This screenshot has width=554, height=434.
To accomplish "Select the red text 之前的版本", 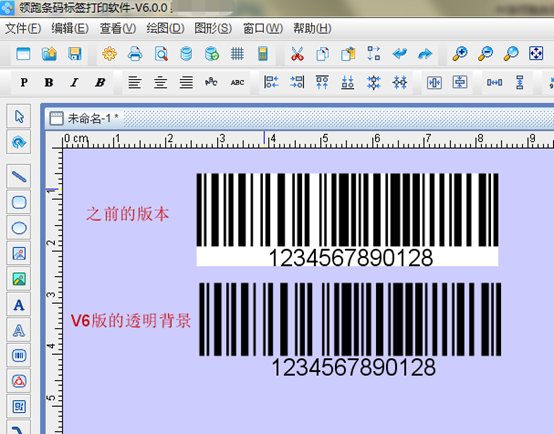I will pos(128,214).
